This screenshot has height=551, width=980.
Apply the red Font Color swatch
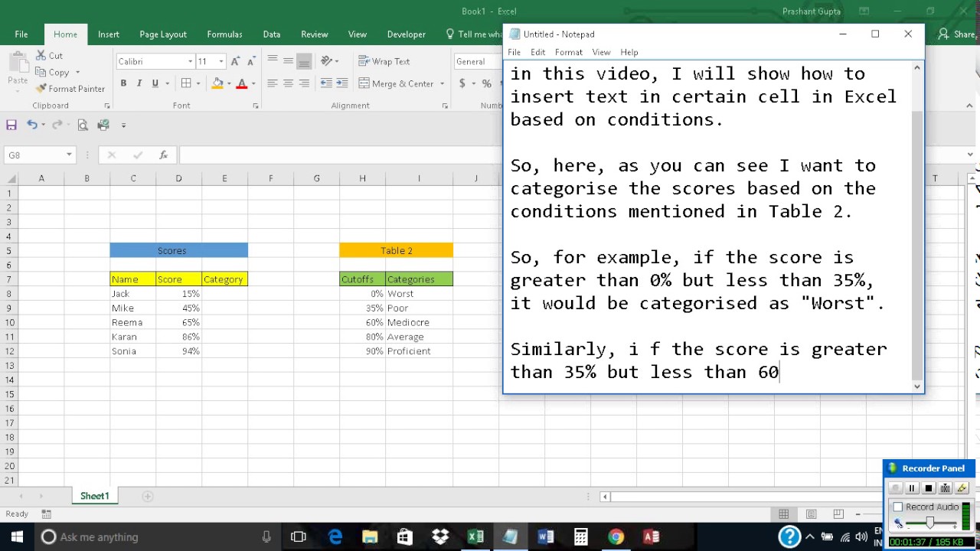[242, 83]
